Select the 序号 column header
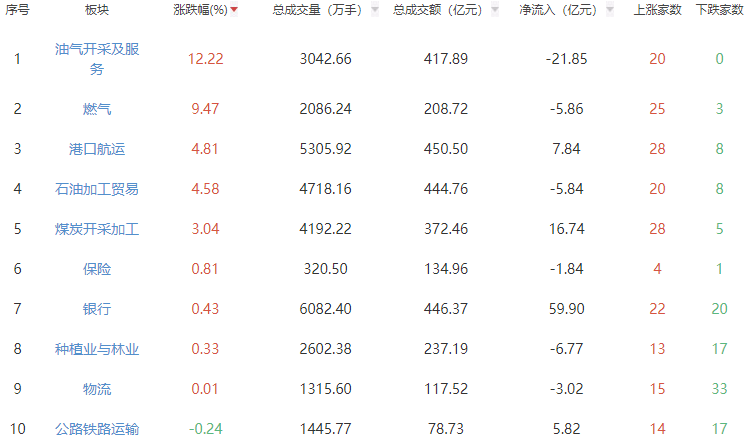 pyautogui.click(x=17, y=10)
